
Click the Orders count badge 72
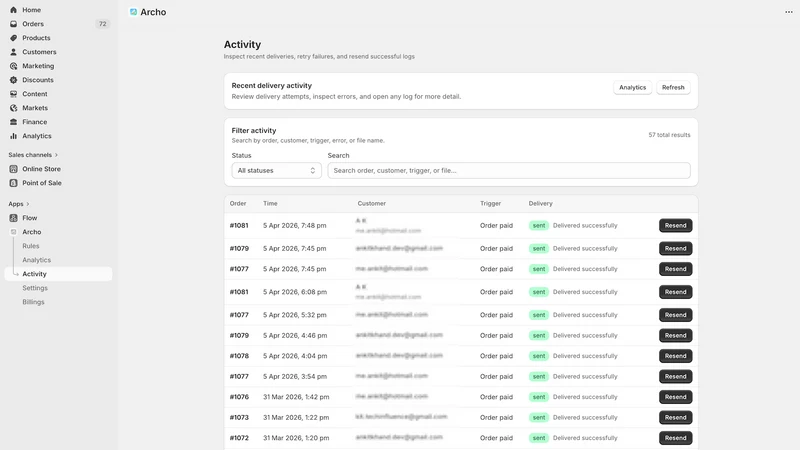click(103, 24)
